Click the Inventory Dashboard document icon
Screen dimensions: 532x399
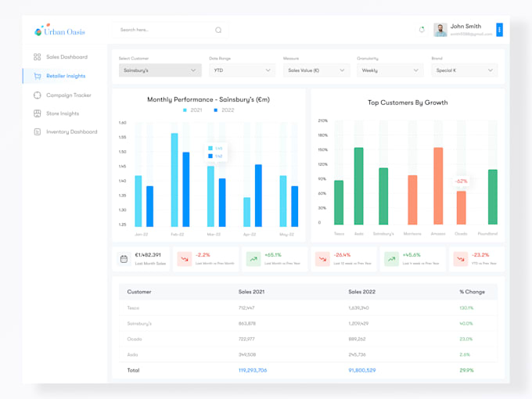coord(38,131)
